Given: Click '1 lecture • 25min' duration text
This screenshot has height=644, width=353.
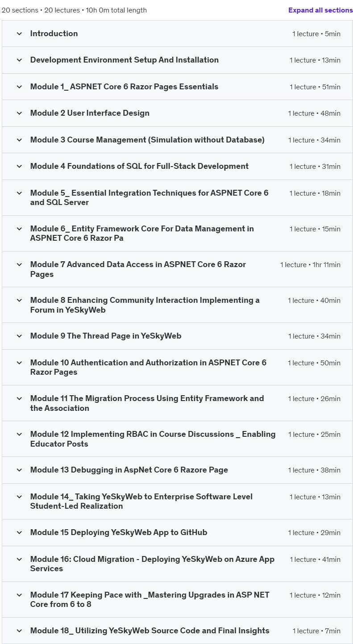Looking at the screenshot, I should point(314,435).
